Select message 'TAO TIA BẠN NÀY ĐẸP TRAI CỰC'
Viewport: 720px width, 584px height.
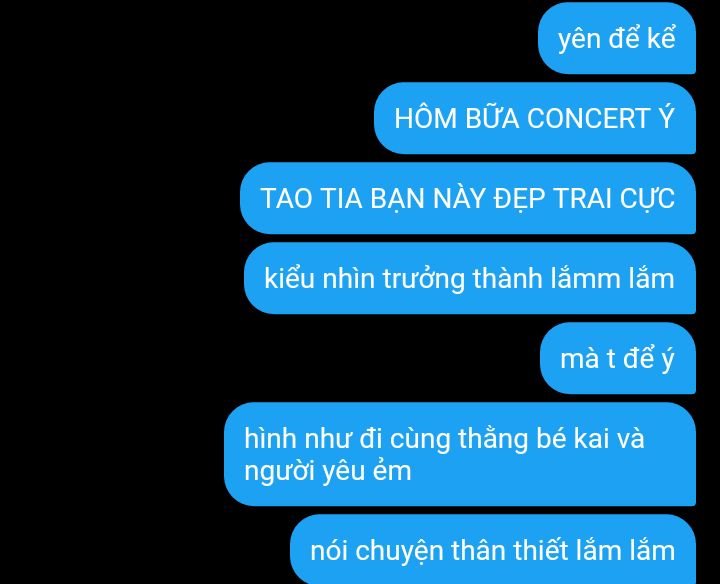468,198
